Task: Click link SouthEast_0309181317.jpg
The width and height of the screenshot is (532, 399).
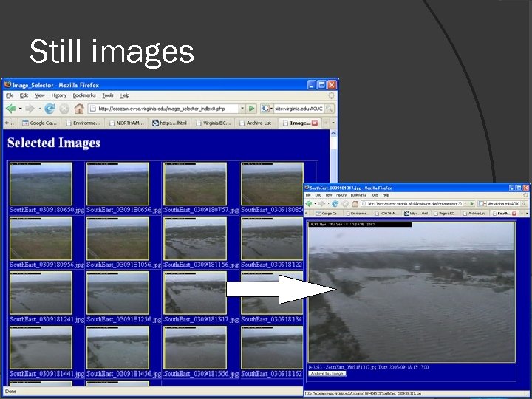Action: 201,319
